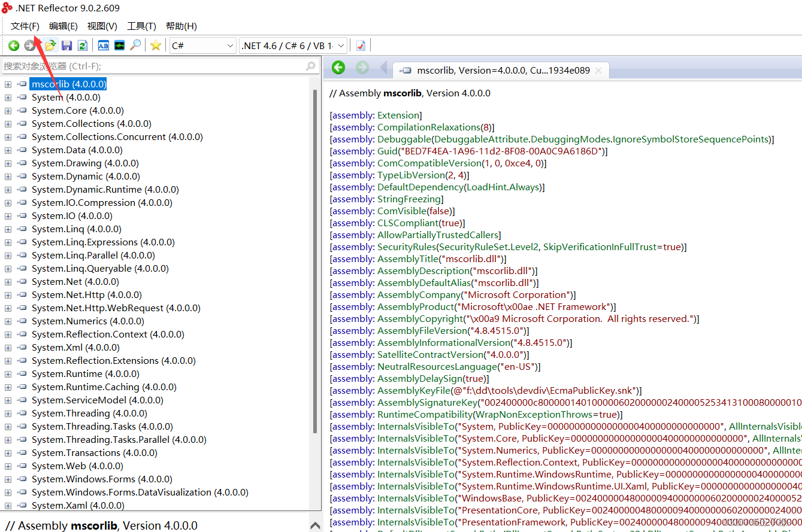Screen dimensions: 802x532
Task: Open the C# language dropdown
Action: (x=202, y=45)
